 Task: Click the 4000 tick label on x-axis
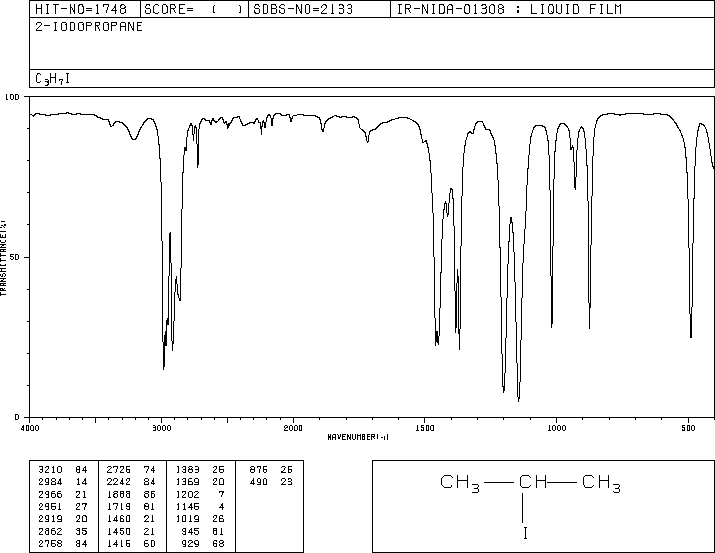point(30,428)
